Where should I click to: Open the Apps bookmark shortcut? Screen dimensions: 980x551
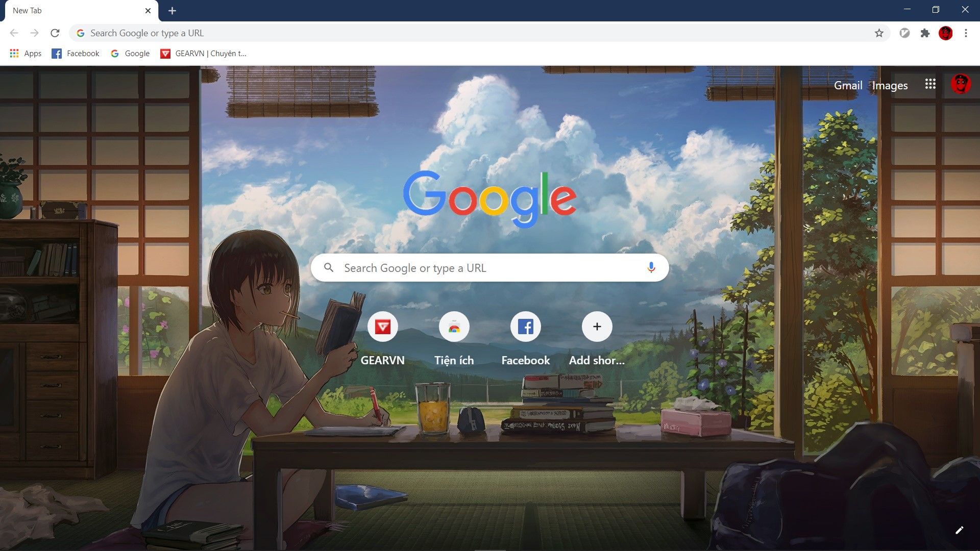pyautogui.click(x=26, y=54)
